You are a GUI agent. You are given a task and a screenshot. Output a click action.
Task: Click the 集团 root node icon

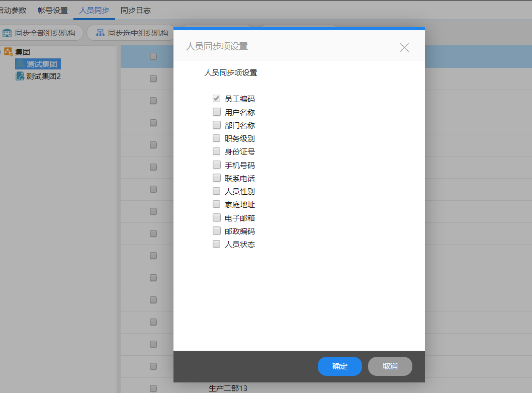pyautogui.click(x=9, y=52)
